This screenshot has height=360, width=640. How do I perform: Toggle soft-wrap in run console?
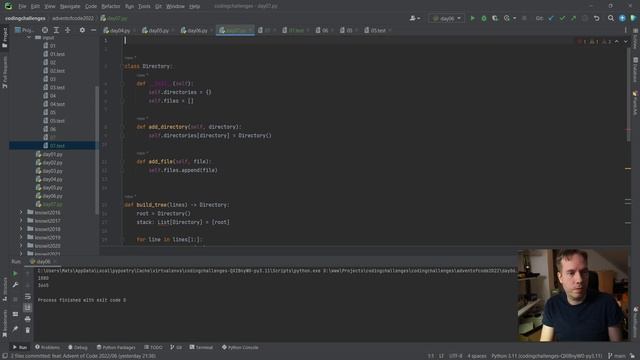pyautogui.click(x=27, y=296)
